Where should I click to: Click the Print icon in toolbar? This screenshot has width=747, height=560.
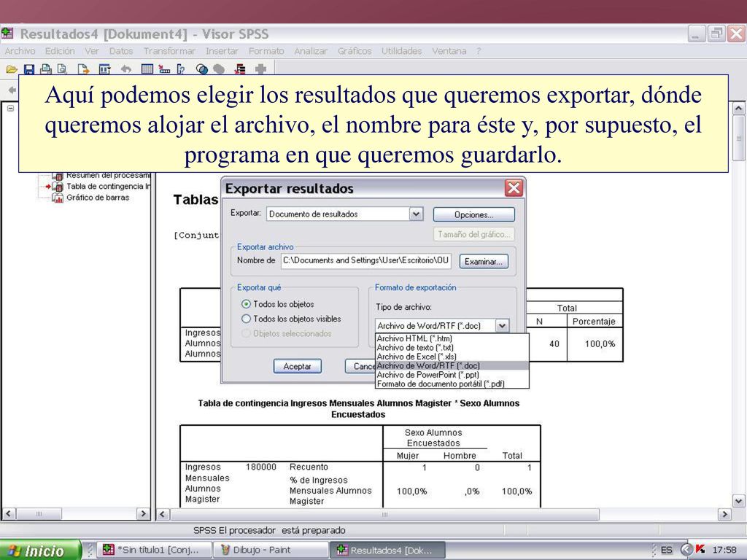click(x=46, y=69)
